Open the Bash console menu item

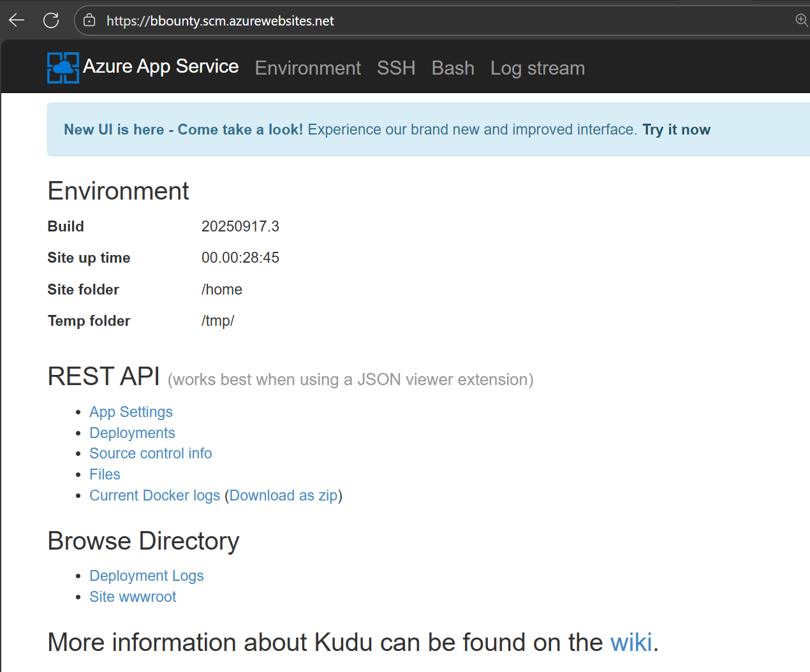[x=452, y=68]
